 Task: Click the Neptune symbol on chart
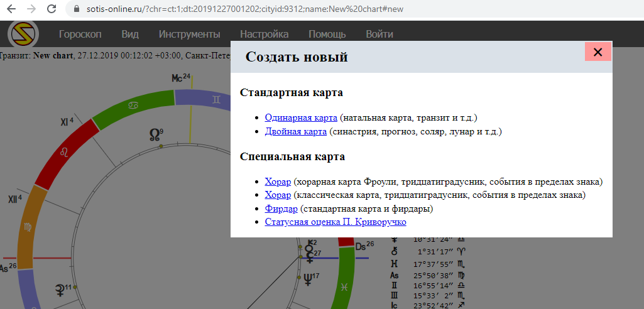308,279
